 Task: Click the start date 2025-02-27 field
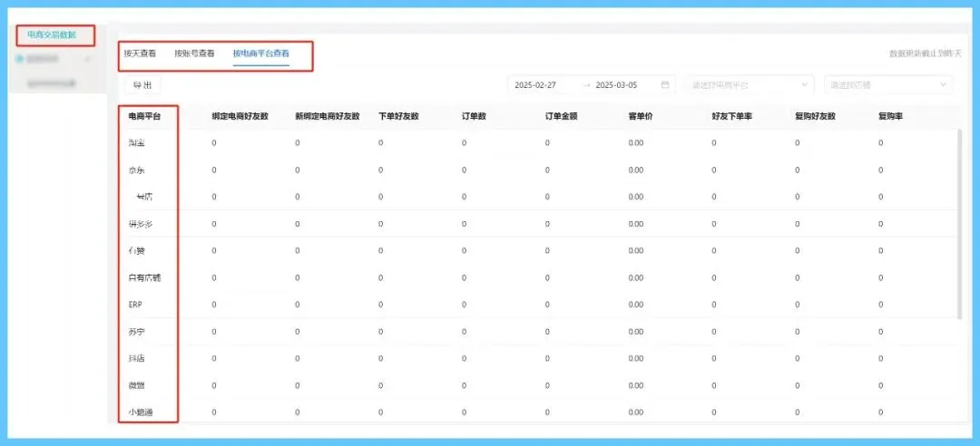tap(535, 85)
